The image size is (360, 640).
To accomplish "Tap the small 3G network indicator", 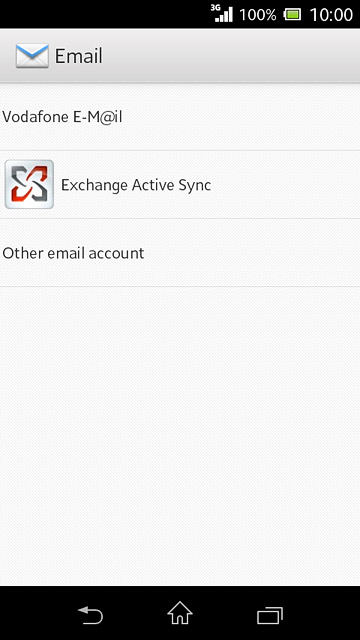I will tap(215, 7).
